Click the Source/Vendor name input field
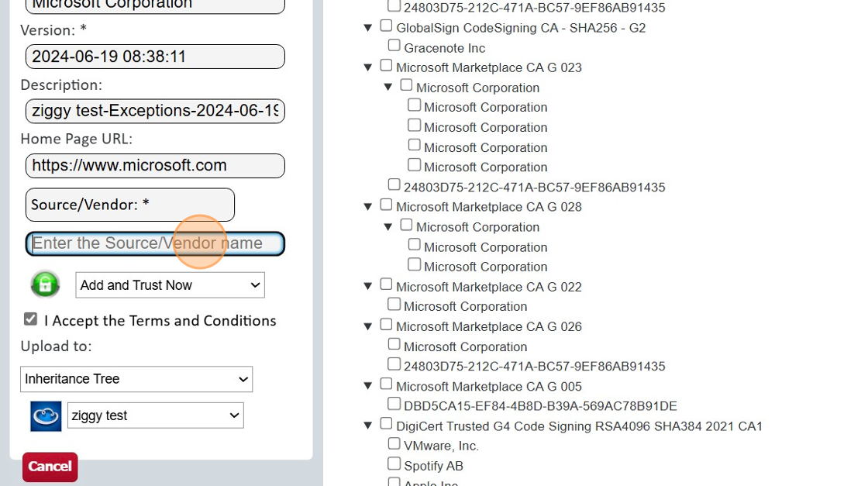Viewport: 868px width, 486px height. click(155, 243)
